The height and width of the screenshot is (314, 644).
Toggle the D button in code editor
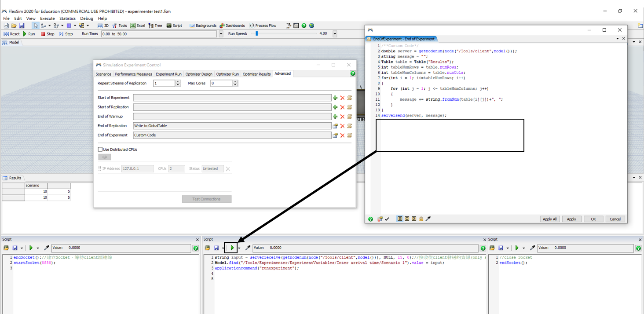[x=414, y=219]
